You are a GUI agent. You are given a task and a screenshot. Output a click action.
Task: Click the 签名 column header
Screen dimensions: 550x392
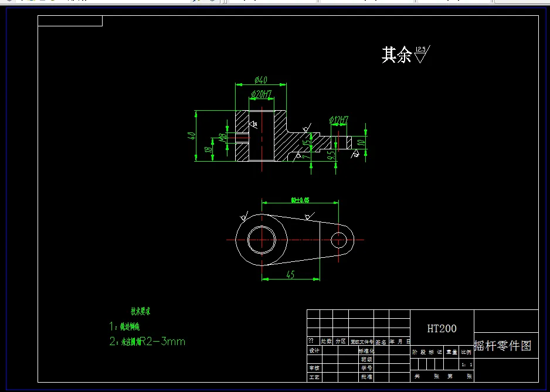click(381, 342)
